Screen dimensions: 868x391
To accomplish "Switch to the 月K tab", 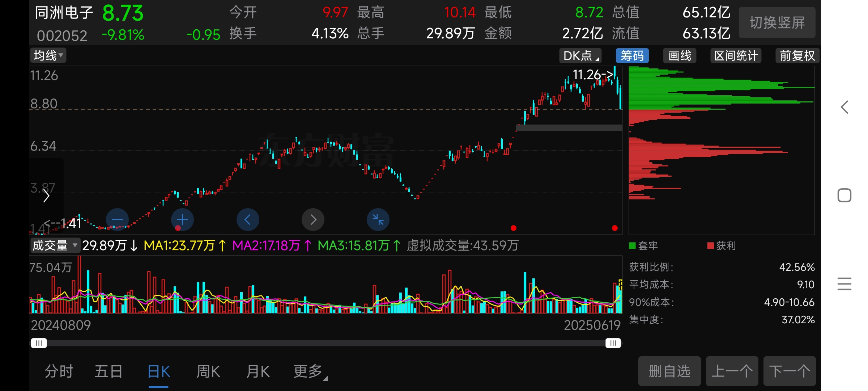I will pyautogui.click(x=258, y=371).
